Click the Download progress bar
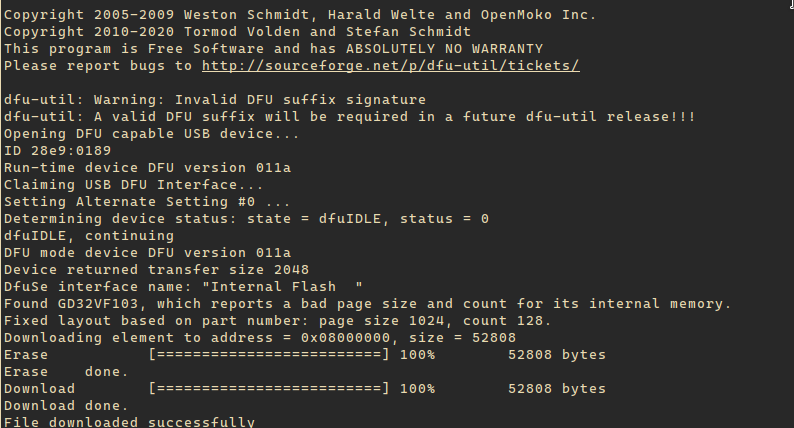This screenshot has height=428, width=794. click(x=269, y=388)
